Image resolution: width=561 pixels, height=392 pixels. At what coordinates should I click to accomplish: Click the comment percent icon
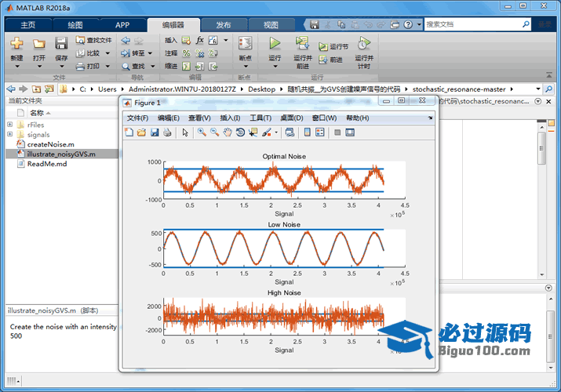187,53
